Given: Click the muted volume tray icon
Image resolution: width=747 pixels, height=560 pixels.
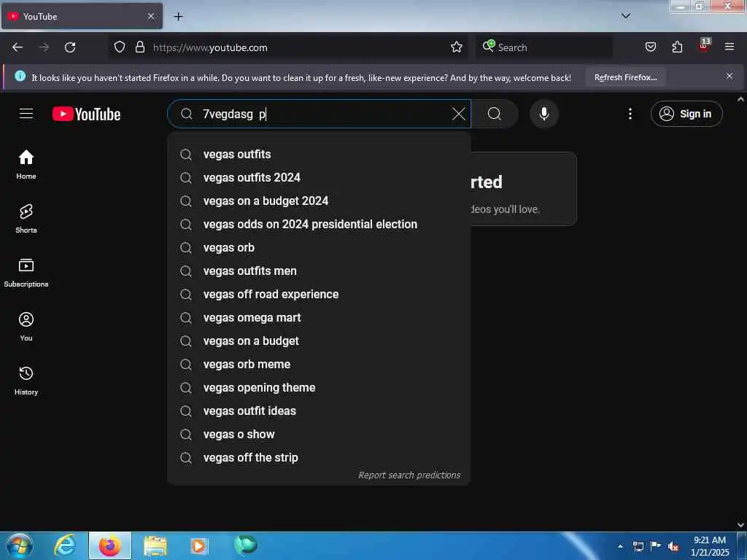Looking at the screenshot, I should 673,546.
